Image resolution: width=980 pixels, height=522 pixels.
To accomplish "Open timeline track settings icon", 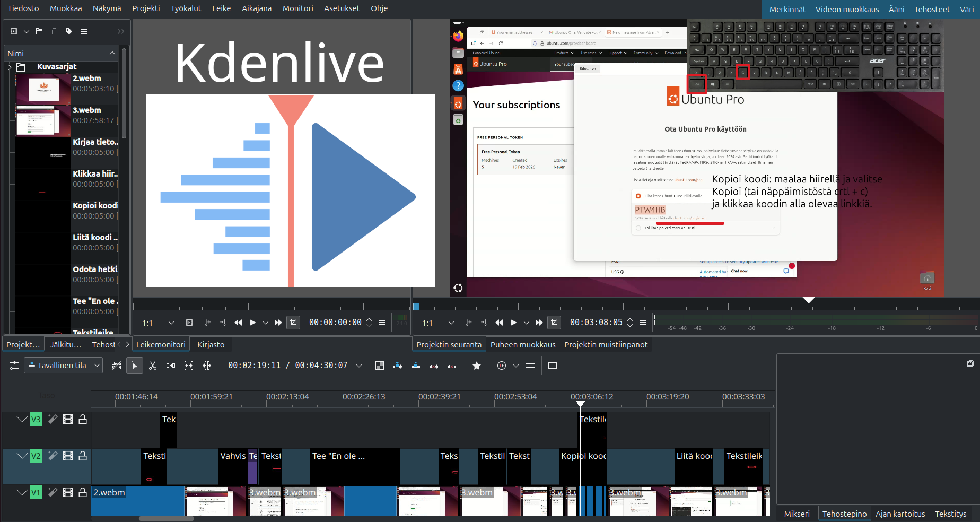I will click(x=14, y=366).
